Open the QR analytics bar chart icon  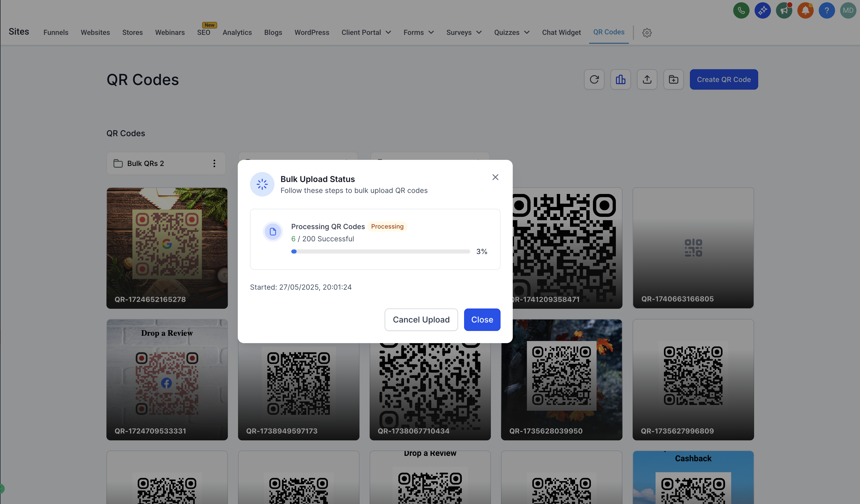(620, 79)
